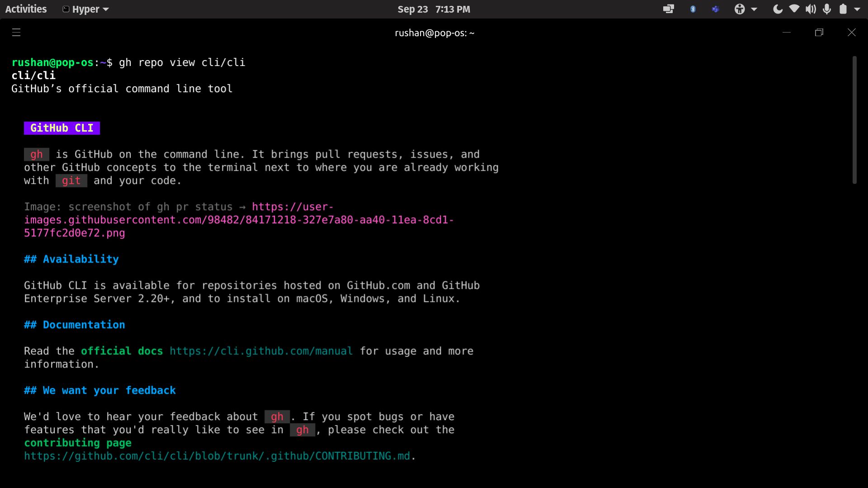The image size is (868, 488).
Task: Click the volume speaker icon
Action: [811, 9]
